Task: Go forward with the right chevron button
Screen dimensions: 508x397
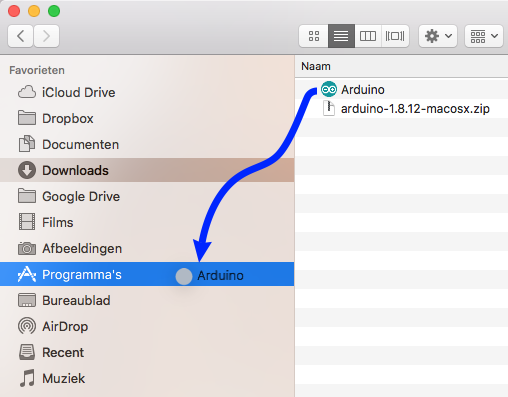Action: tap(47, 36)
